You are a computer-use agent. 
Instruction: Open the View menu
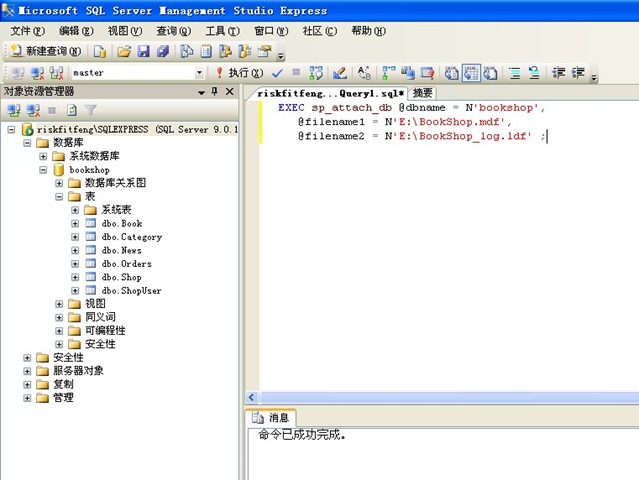[x=125, y=31]
